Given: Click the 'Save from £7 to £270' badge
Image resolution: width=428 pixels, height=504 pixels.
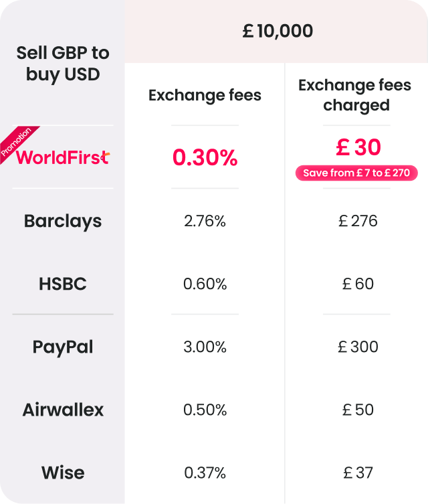Looking at the screenshot, I should click(x=356, y=173).
